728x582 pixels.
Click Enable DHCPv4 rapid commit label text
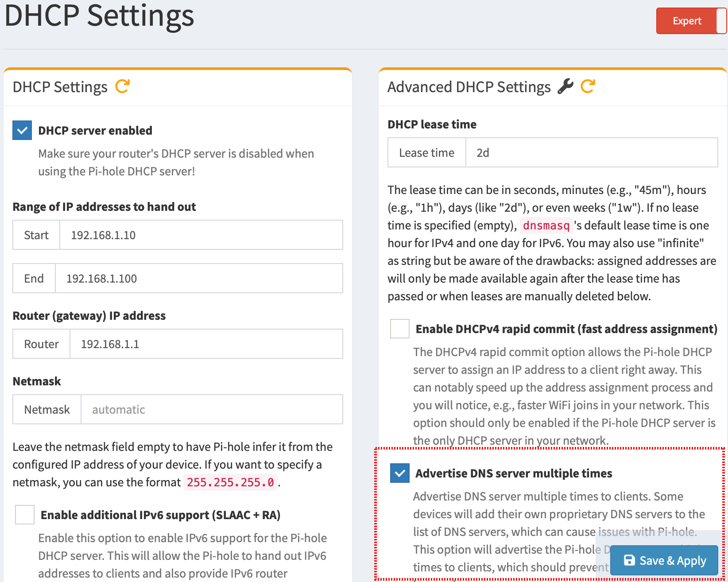click(x=566, y=329)
